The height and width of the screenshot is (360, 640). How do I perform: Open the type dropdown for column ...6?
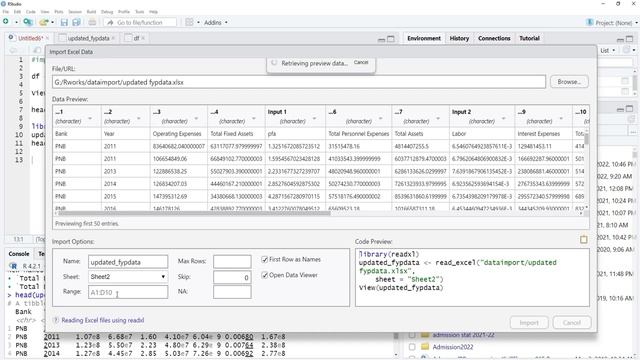coord(380,118)
